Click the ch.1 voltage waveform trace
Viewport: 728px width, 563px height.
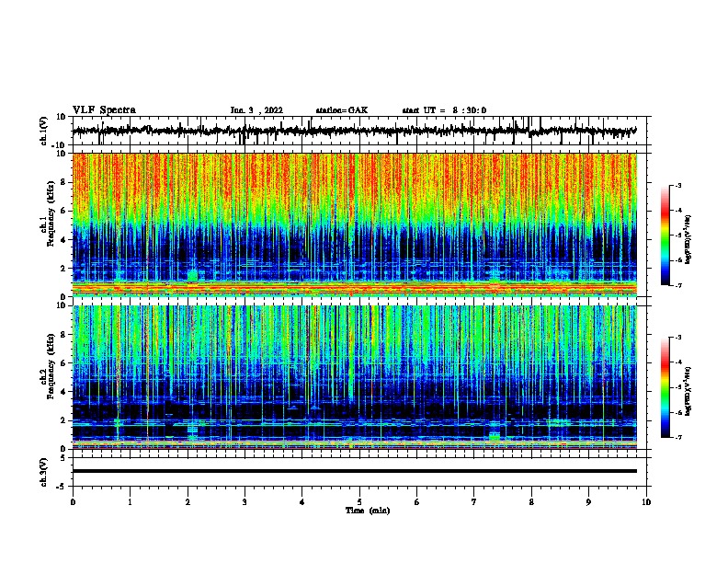(354, 131)
